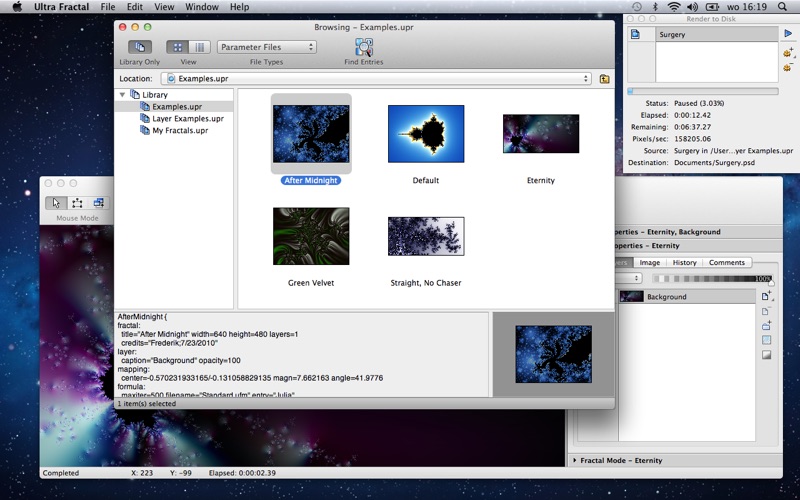This screenshot has width=800, height=500.
Task: Click the Paused (3.03%) status value
Action: 699,103
